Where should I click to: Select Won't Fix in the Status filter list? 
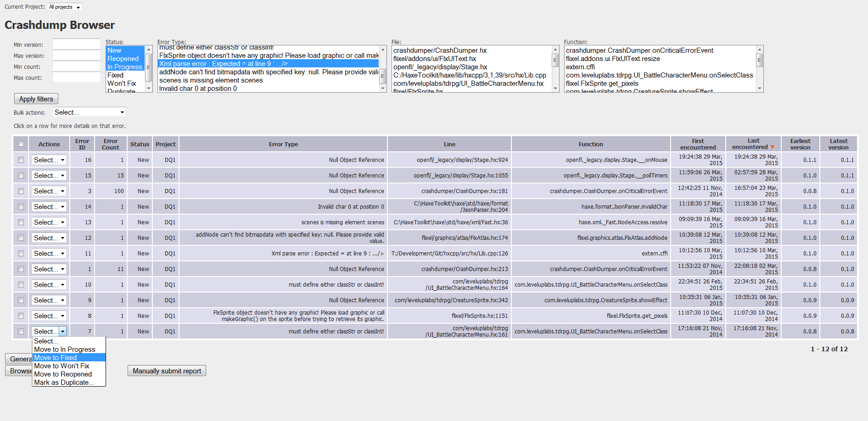pos(125,83)
